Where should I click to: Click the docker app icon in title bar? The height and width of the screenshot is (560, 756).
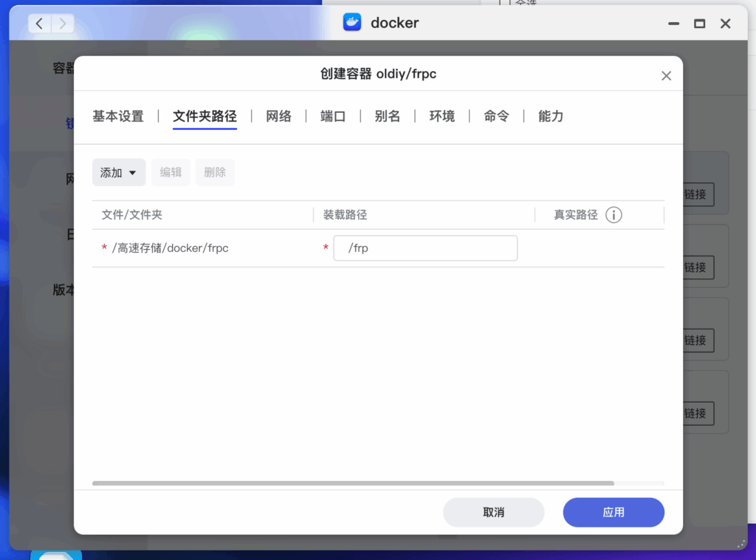(x=352, y=22)
